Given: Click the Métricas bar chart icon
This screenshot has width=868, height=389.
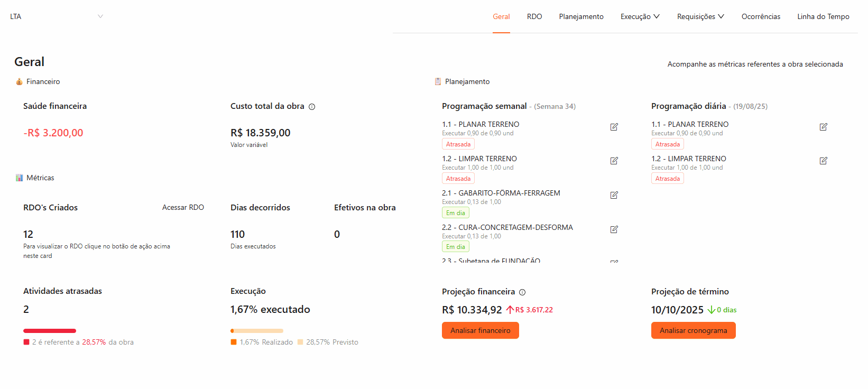Looking at the screenshot, I should pyautogui.click(x=19, y=178).
